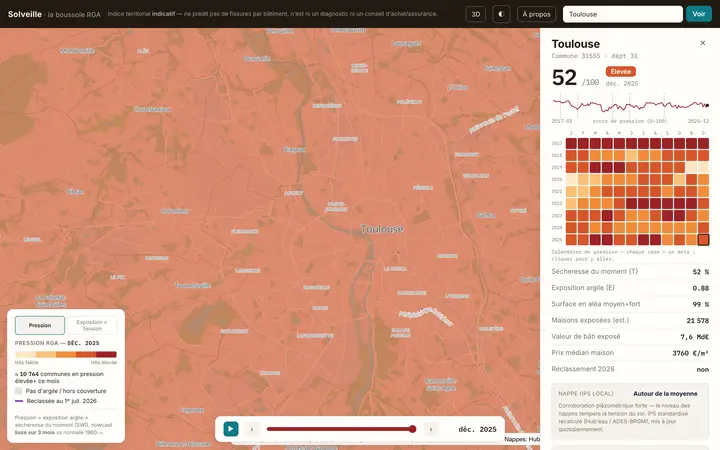The height and width of the screenshot is (450, 720).
Task: Select February 2021 calendar cell
Action: point(583,191)
